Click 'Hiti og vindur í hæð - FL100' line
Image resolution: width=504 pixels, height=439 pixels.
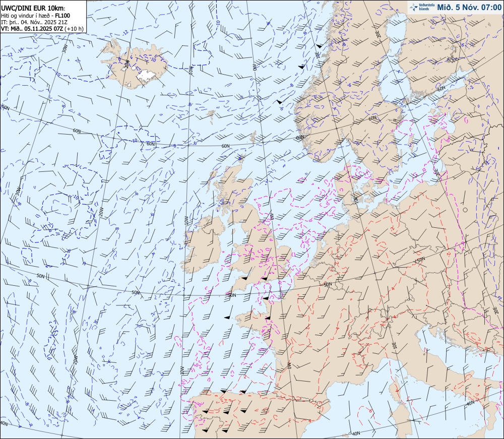click(36, 16)
